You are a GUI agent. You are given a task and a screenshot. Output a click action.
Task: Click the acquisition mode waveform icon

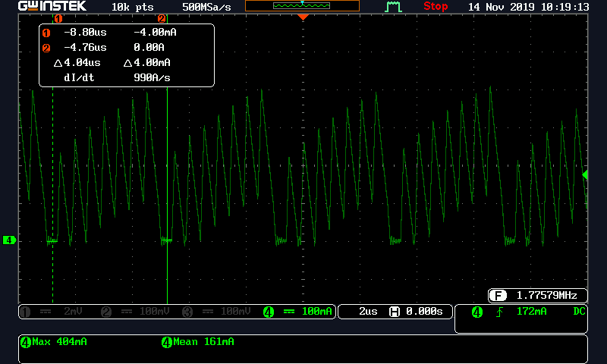[393, 7]
